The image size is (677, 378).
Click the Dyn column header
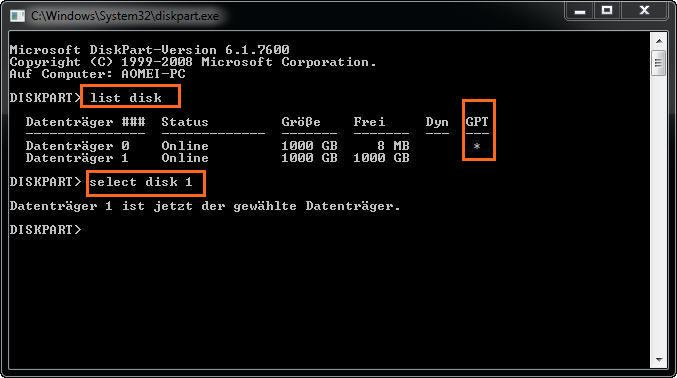point(437,122)
